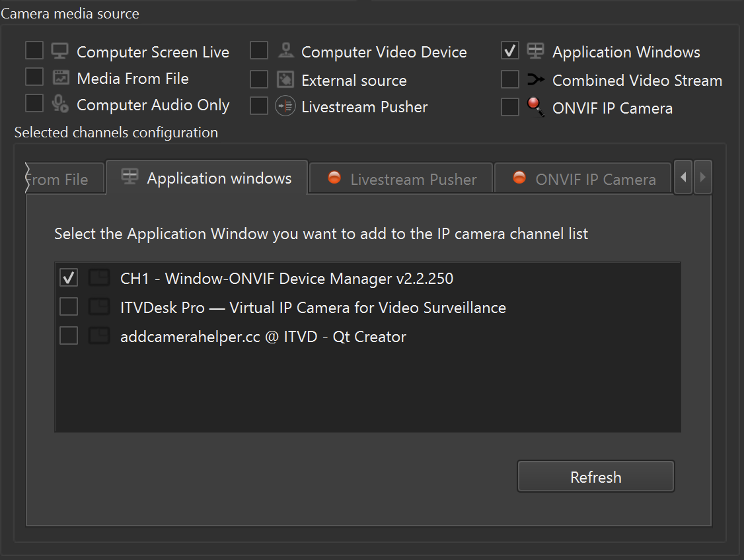Screen dimensions: 744x560
Task: Enable Computer Video Device checkbox
Action: coord(259,50)
